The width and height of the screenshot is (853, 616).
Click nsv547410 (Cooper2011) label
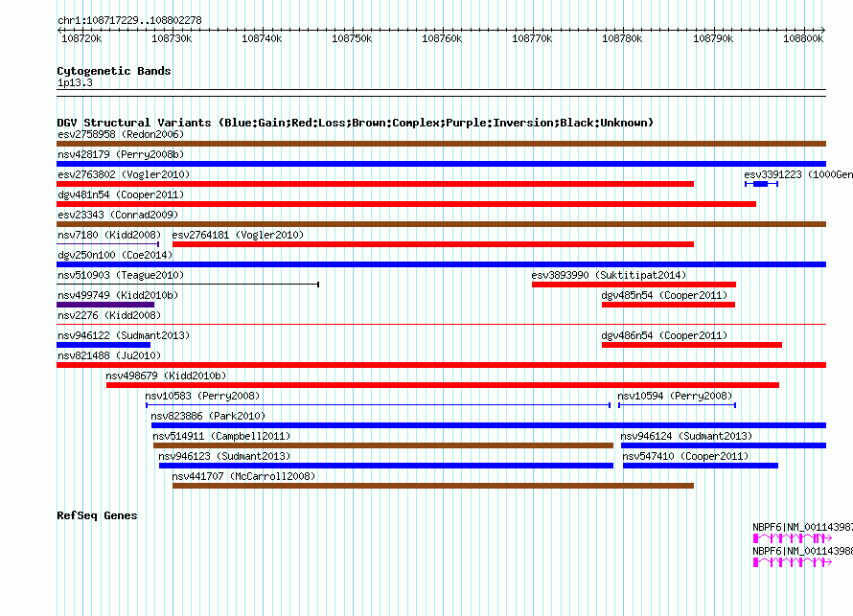(685, 456)
